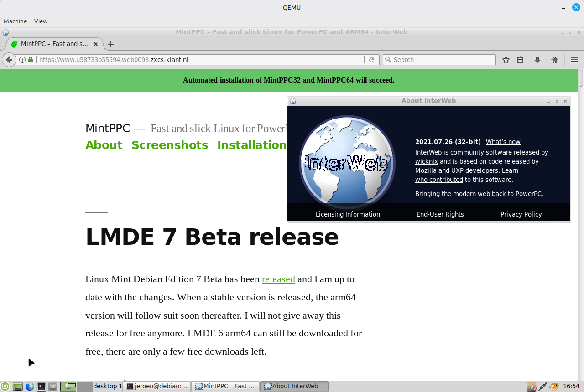
Task: Reload the page with the refresh icon
Action: pyautogui.click(x=371, y=60)
